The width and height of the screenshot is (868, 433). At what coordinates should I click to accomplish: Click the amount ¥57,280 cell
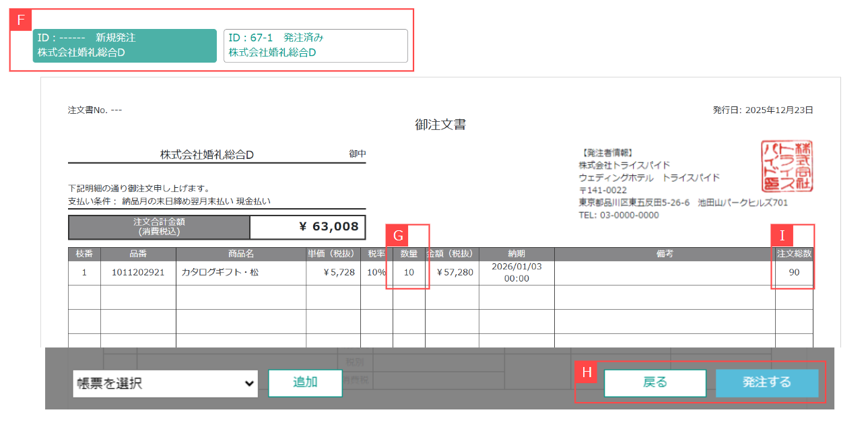(455, 273)
